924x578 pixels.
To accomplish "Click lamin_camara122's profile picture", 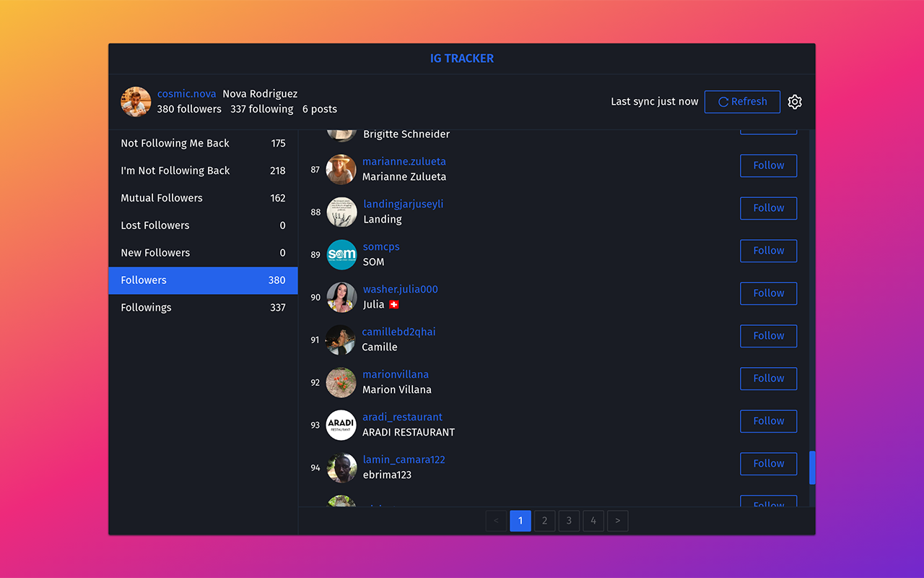I will coord(341,467).
